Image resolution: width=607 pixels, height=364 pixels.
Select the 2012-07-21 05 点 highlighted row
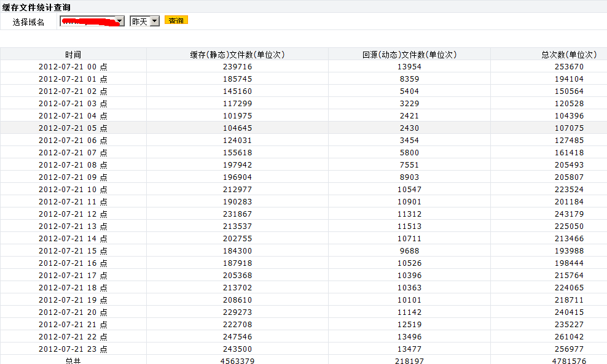[x=73, y=128]
